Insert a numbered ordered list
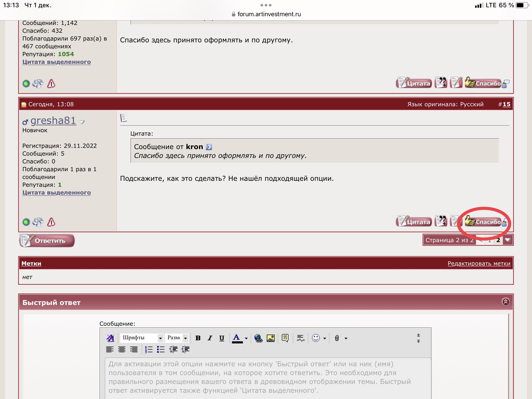This screenshot has height=399, width=532. point(149,349)
